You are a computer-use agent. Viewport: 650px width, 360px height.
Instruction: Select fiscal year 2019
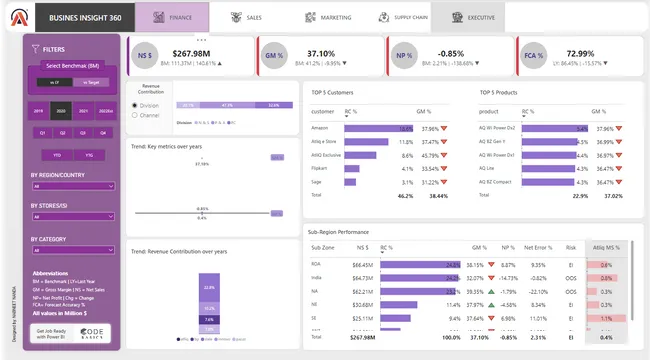pyautogui.click(x=39, y=111)
